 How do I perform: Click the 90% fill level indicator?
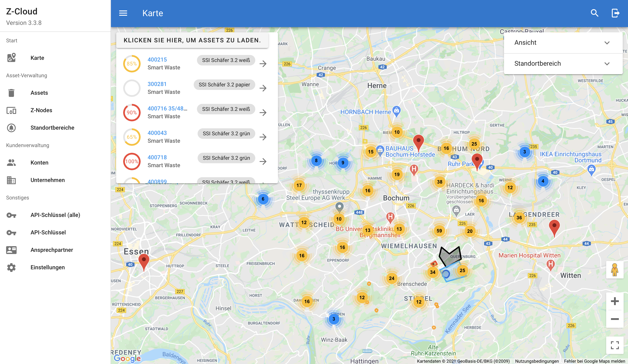pos(132,113)
